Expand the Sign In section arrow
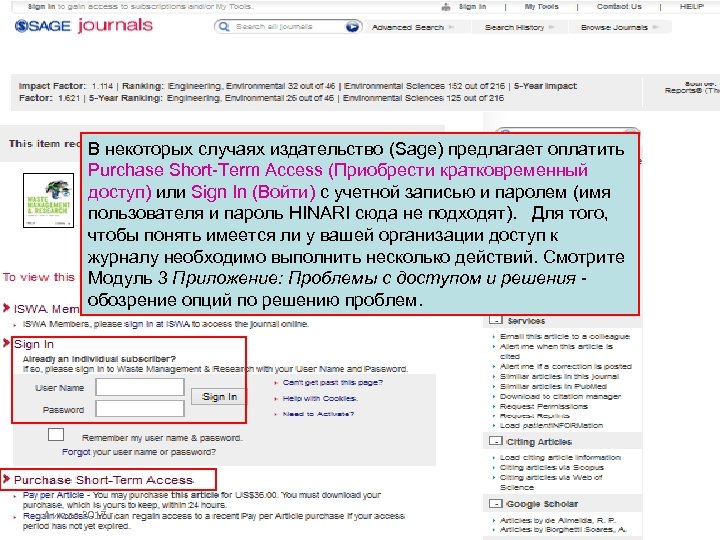Screen dimensions: 720x540 point(6,343)
